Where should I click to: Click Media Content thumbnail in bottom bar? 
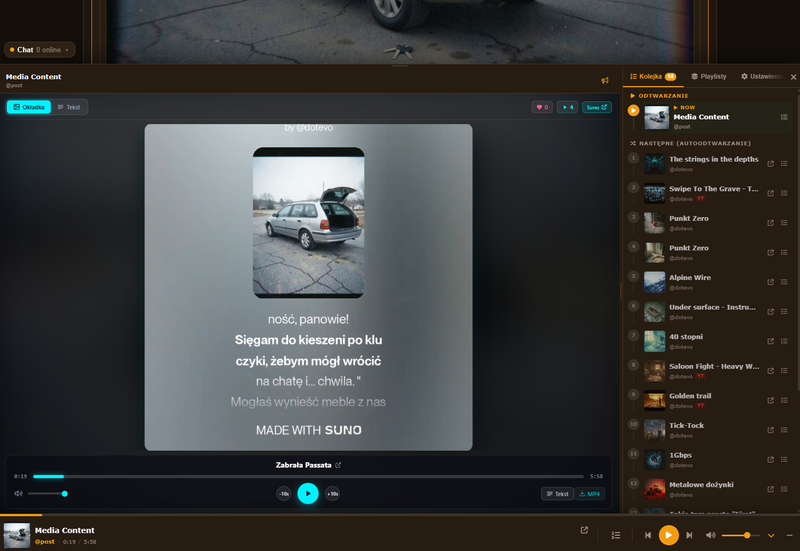(x=17, y=536)
